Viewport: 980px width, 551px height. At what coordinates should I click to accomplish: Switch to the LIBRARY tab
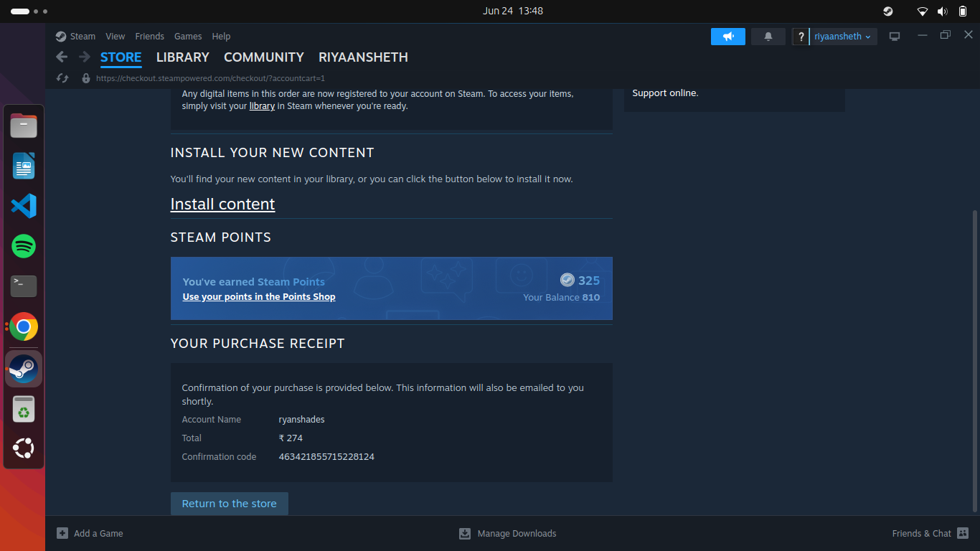(182, 57)
